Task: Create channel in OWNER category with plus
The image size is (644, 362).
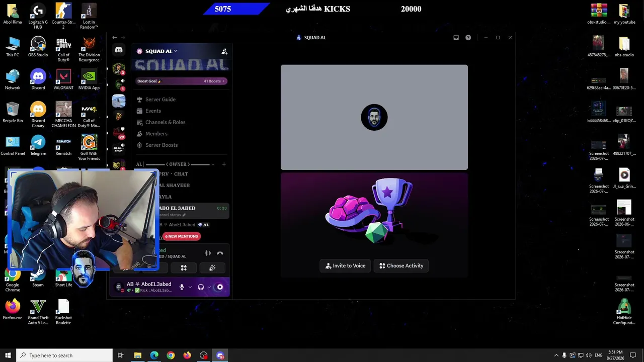Action: (224, 164)
